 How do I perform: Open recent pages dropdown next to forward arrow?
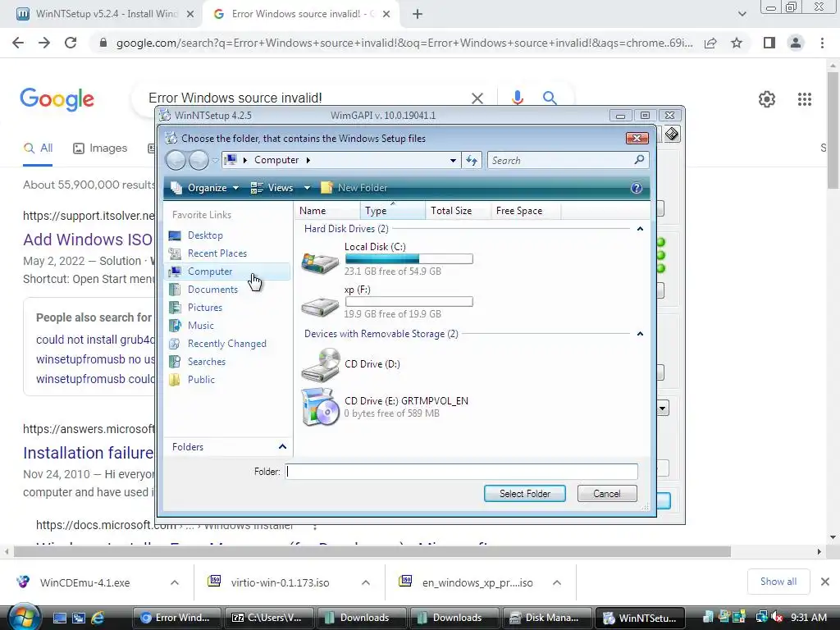(x=215, y=160)
